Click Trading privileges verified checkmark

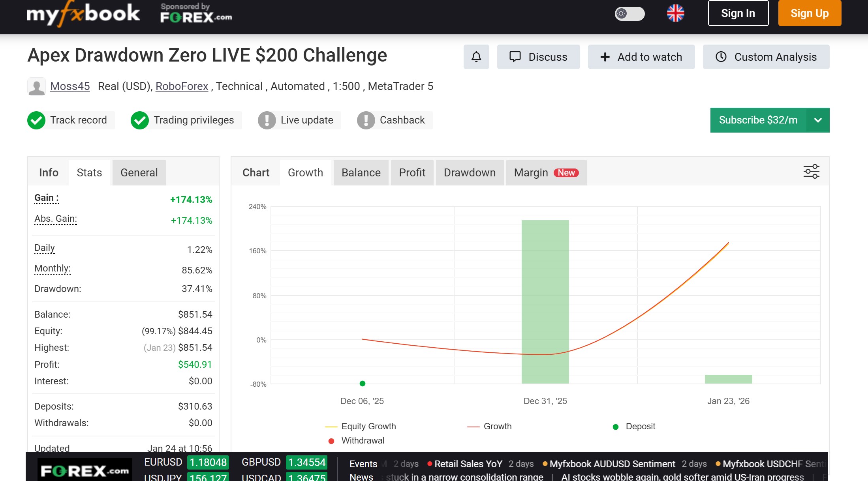[140, 120]
